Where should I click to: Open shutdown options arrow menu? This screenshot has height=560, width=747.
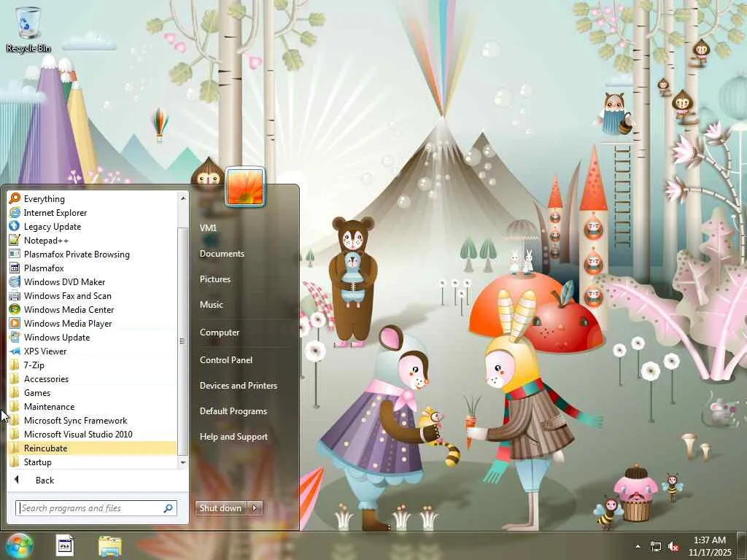255,508
